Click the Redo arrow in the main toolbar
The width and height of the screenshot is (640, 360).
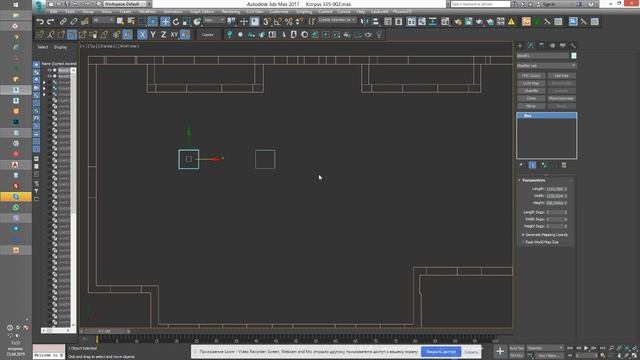coord(50,22)
